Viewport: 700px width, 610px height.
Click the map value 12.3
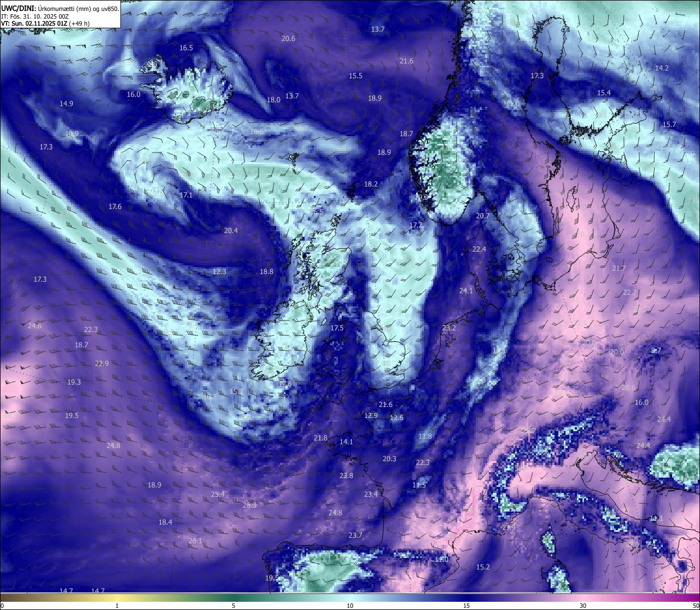[x=219, y=271]
